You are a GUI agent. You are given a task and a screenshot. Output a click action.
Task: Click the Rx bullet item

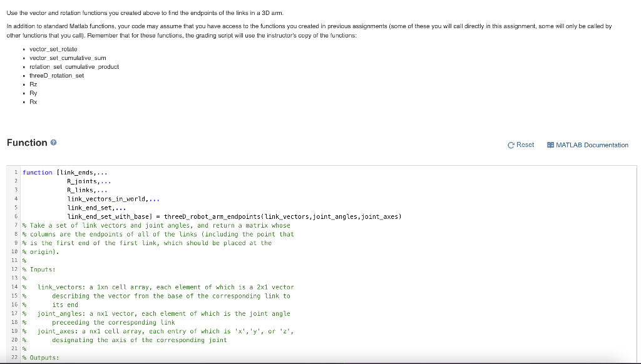pos(33,101)
